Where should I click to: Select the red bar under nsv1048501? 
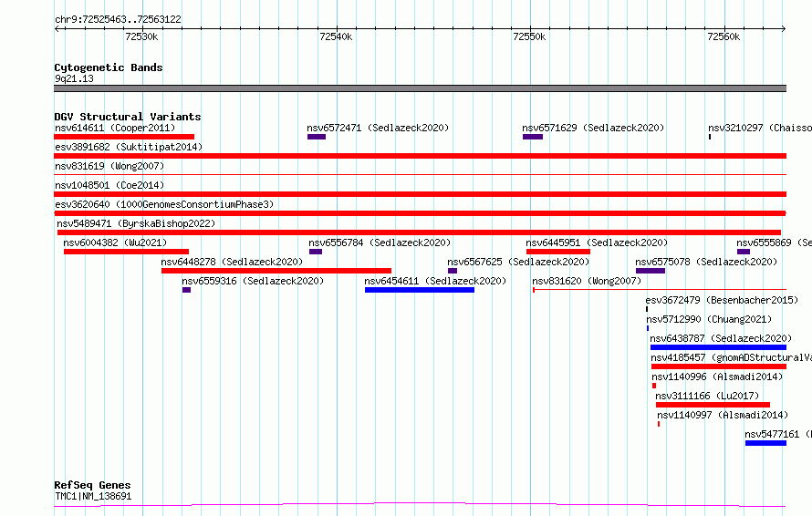click(x=420, y=194)
